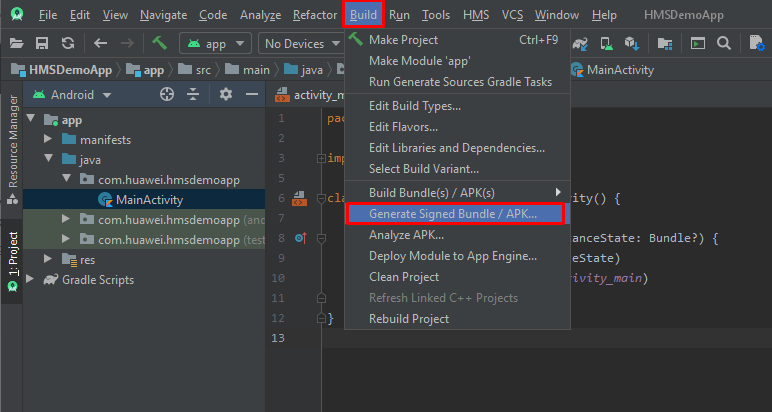Viewport: 772px width, 412px height.
Task: Open the Run menu
Action: (399, 15)
